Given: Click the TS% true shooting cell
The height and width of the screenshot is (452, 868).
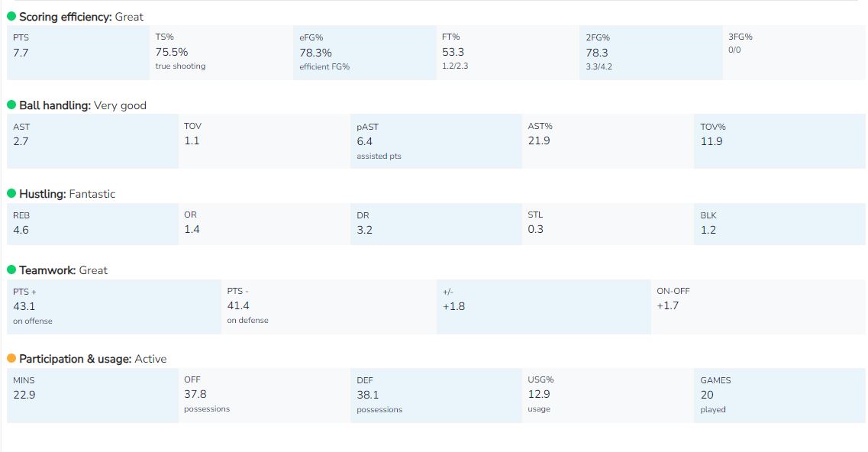Looking at the screenshot, I should click(221, 53).
